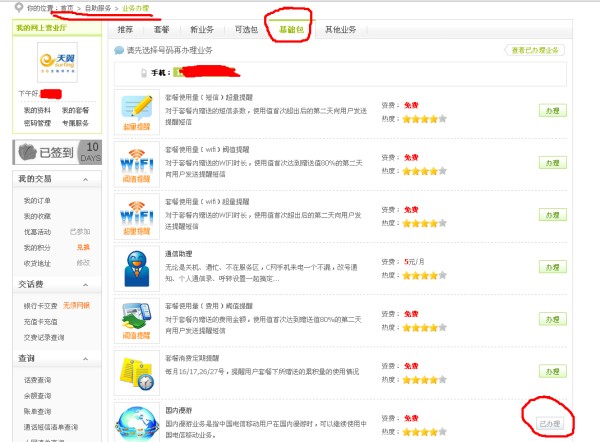600x442 pixels.
Task: Open the 费用阈值提醒 money icon
Action: (137, 321)
